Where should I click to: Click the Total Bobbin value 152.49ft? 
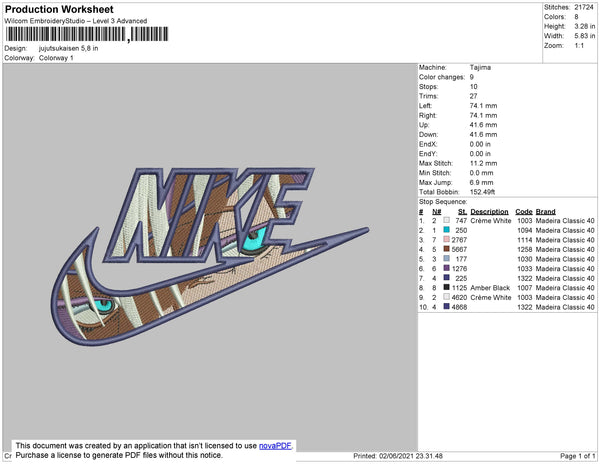coord(482,192)
